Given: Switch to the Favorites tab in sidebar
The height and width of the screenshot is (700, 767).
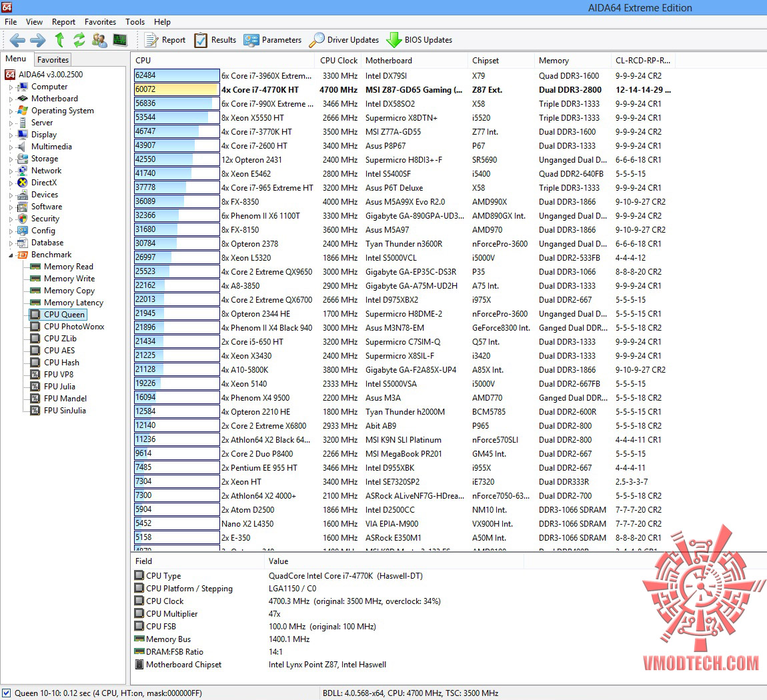Looking at the screenshot, I should coord(53,59).
